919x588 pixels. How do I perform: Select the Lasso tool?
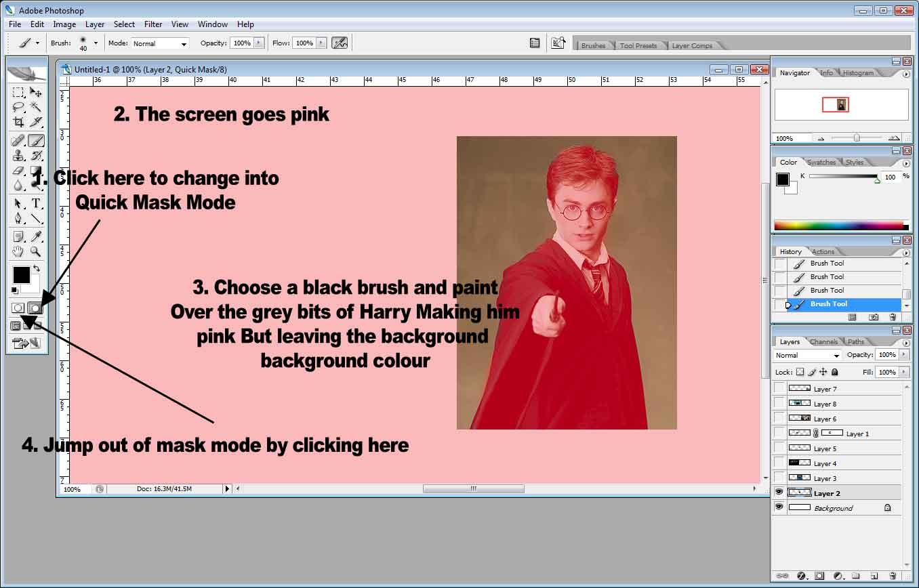(x=18, y=107)
